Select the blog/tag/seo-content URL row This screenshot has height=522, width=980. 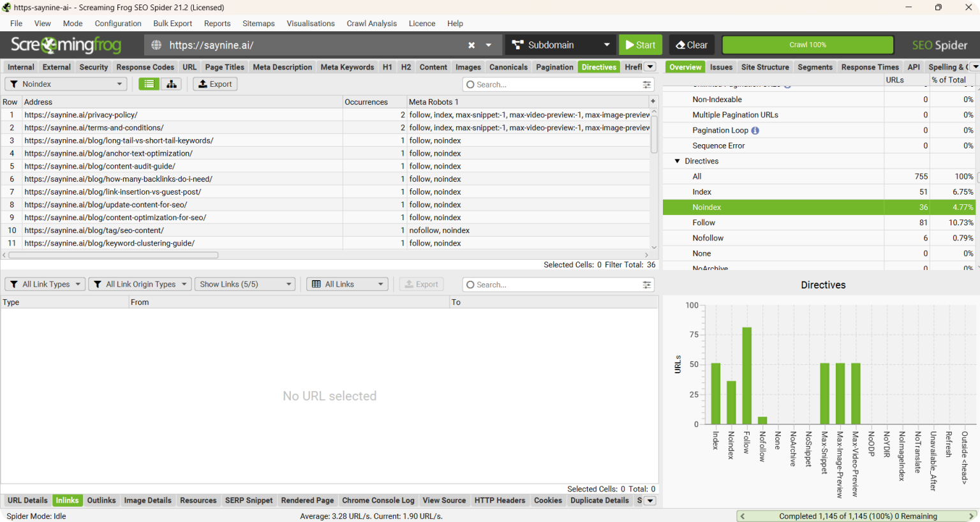(x=325, y=230)
